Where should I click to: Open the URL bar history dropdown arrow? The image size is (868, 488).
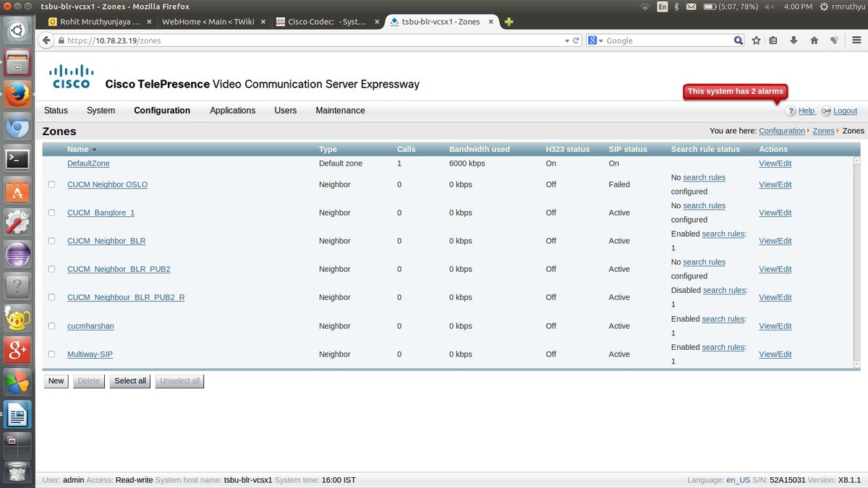coord(567,40)
